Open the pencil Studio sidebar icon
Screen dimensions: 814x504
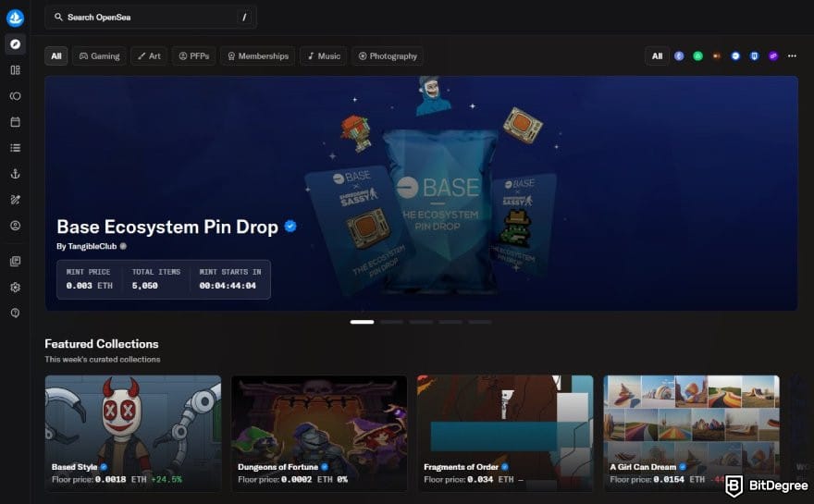(16, 200)
